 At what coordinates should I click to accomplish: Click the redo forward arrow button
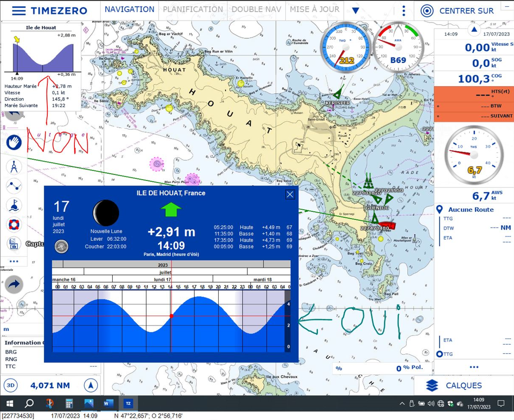pos(14,284)
